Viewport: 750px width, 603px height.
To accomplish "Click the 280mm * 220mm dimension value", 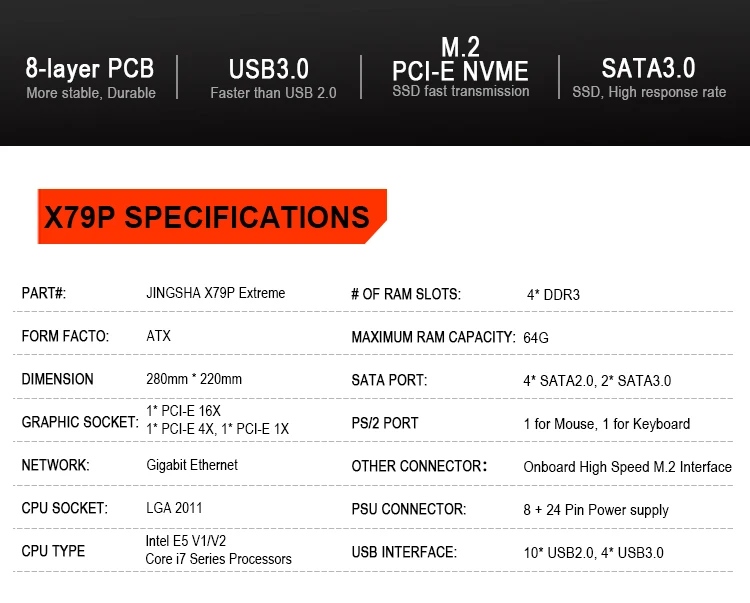I will coord(194,379).
